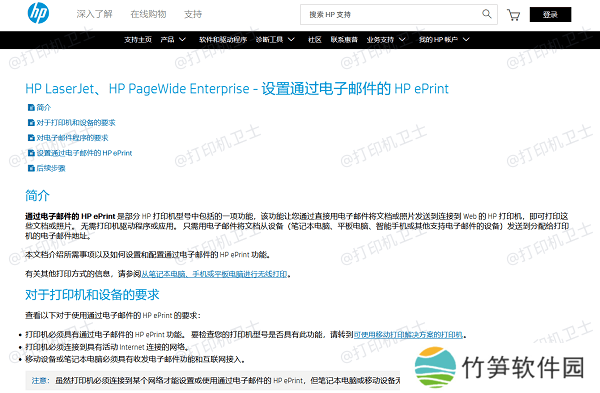600x393 pixels.
Task: Click line 查看以下对于使用通过电子邮件的 HP ePrint 的要求
Action: 113,316
